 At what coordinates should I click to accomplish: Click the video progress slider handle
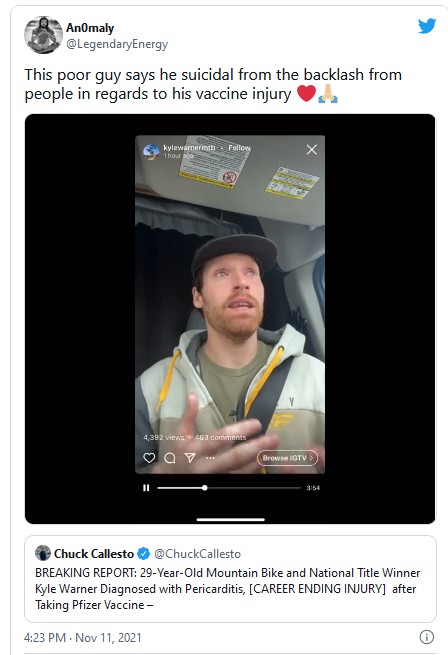pyautogui.click(x=204, y=488)
